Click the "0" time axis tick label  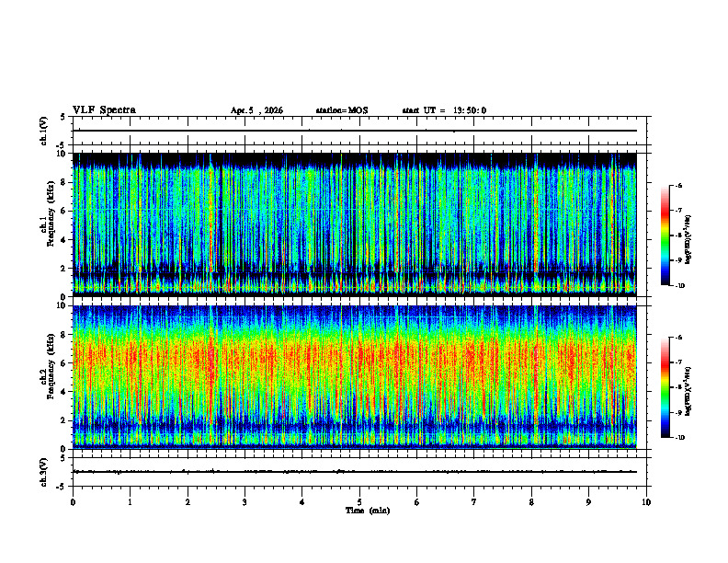pos(73,502)
